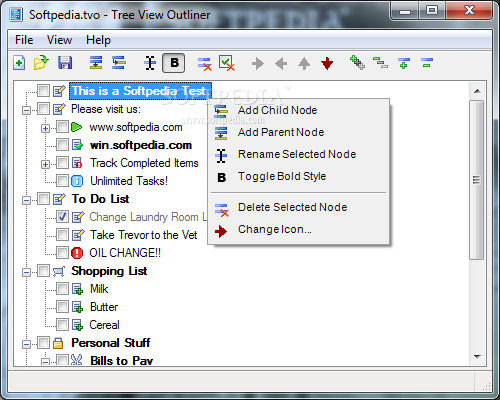Click Rename Node toolbar icon
500x400 pixels.
click(x=150, y=63)
